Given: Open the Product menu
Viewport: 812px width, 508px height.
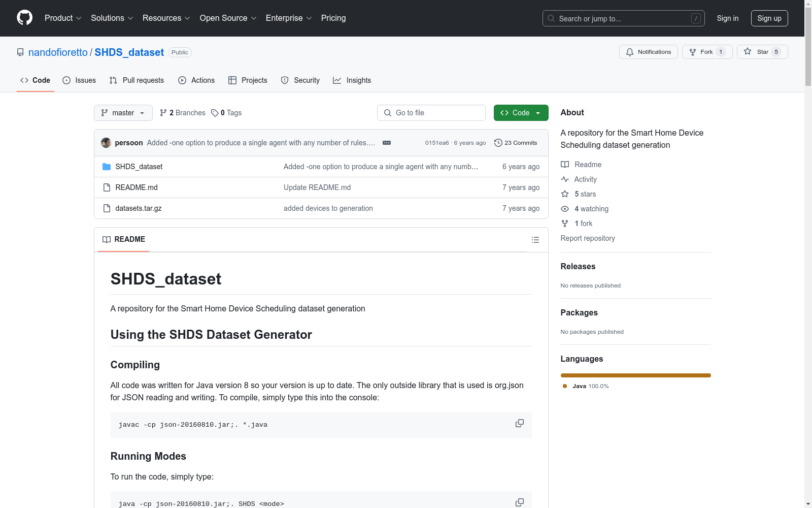Looking at the screenshot, I should (63, 18).
